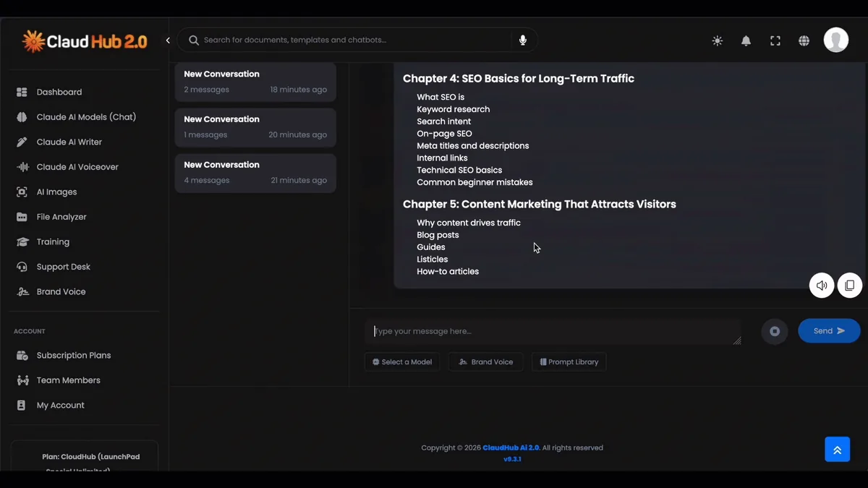The image size is (868, 488).
Task: Click Chapter 5 Content Marketing heading
Action: coord(540,205)
